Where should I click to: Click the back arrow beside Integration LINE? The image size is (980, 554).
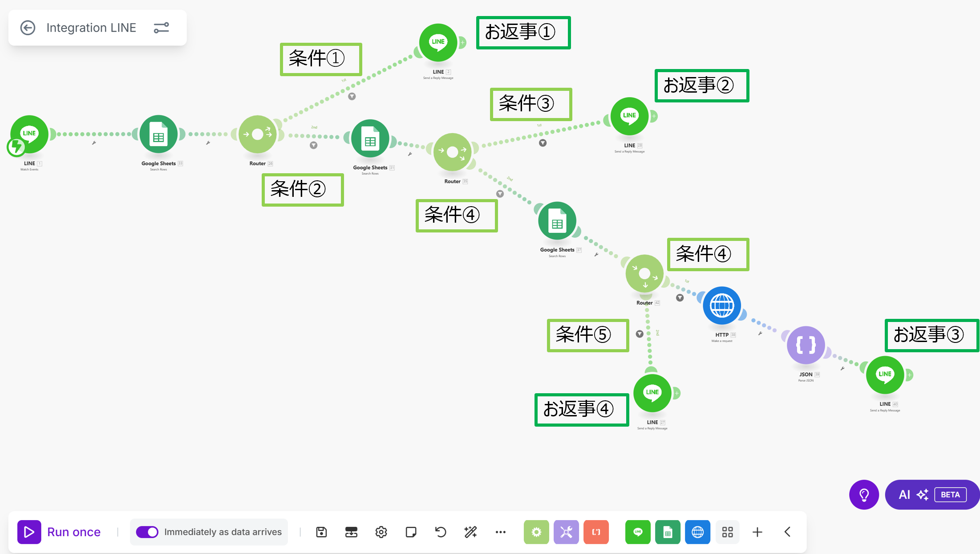coord(28,28)
